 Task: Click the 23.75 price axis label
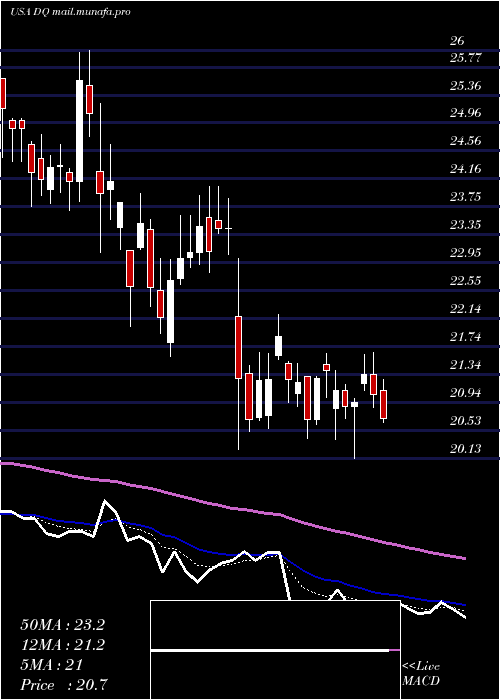coord(467,196)
